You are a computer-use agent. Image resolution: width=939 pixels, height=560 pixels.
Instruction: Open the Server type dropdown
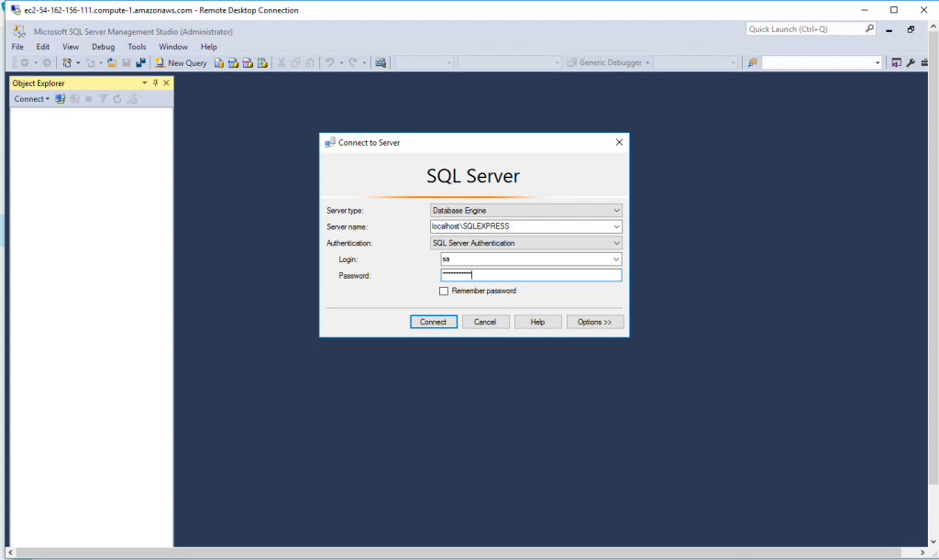[x=614, y=210]
